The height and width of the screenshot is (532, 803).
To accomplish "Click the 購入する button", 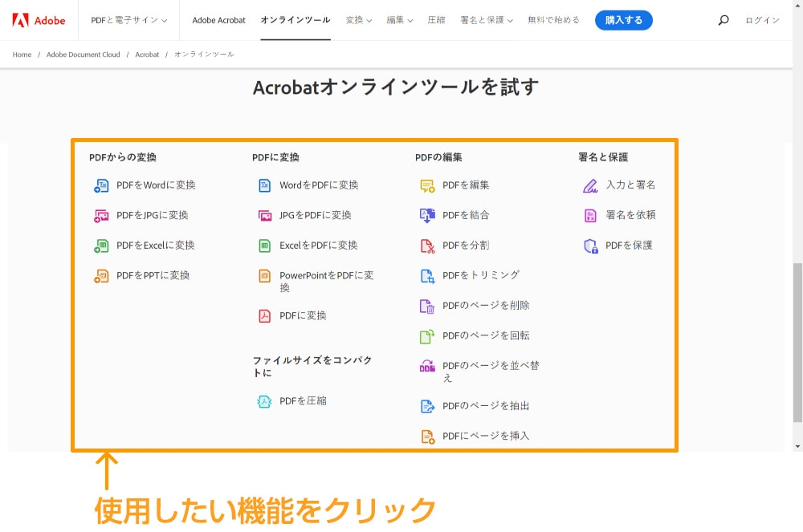I will 623,20.
